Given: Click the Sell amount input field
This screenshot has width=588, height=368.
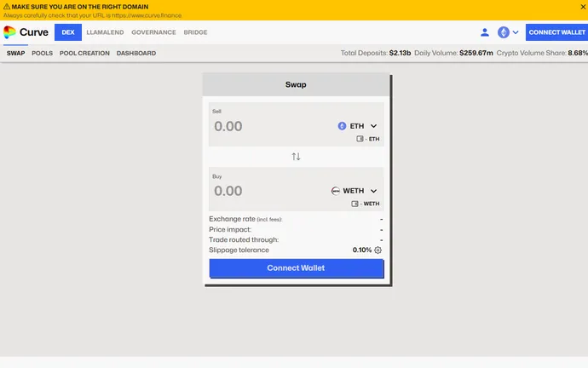Looking at the screenshot, I should [x=270, y=126].
